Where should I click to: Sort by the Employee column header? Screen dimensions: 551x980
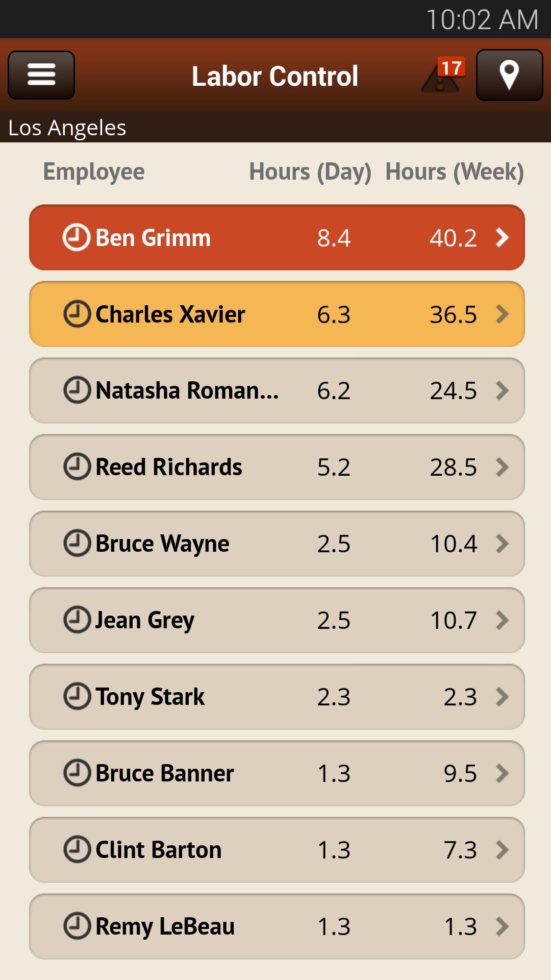point(94,171)
